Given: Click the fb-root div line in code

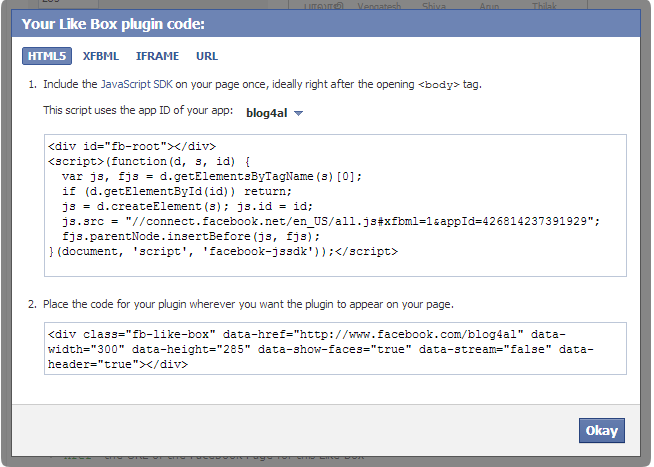Looking at the screenshot, I should pos(132,146).
